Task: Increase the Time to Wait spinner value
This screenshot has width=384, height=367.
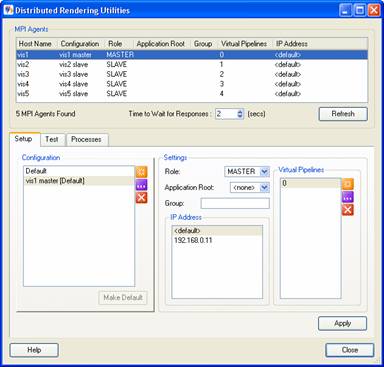Action: coord(240,112)
